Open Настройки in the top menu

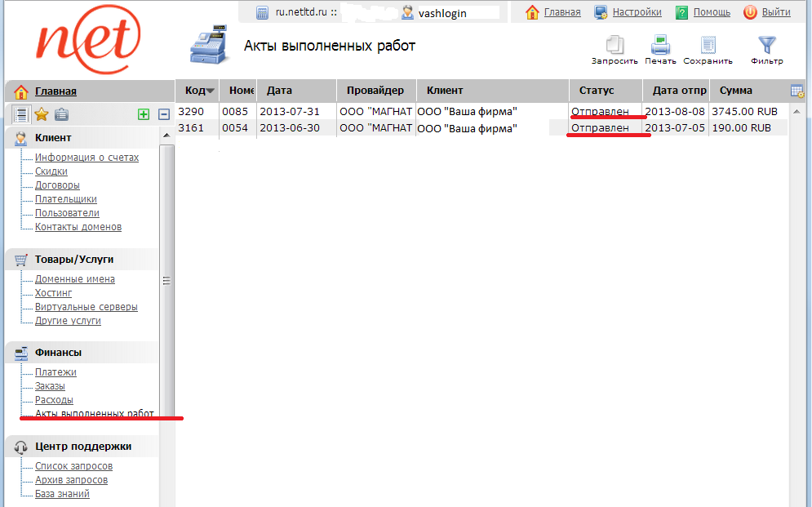pos(637,12)
